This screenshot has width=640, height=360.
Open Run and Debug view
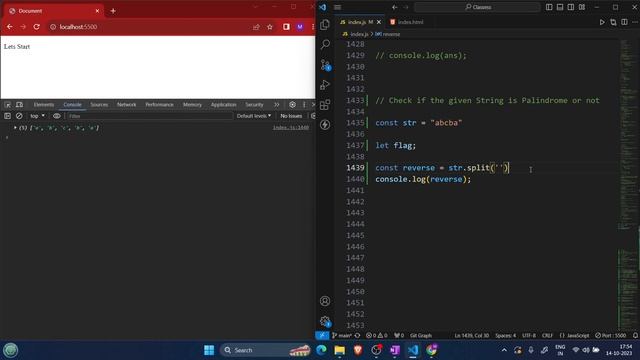click(x=325, y=84)
